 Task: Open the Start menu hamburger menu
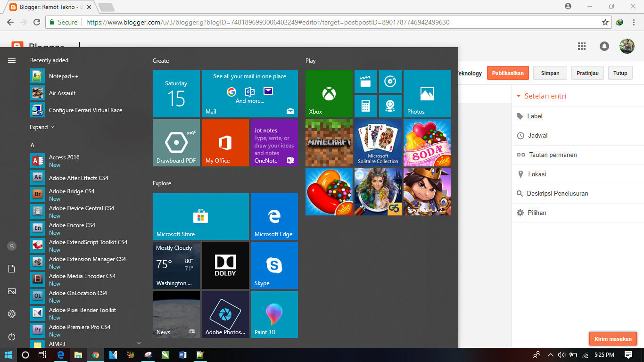11,60
